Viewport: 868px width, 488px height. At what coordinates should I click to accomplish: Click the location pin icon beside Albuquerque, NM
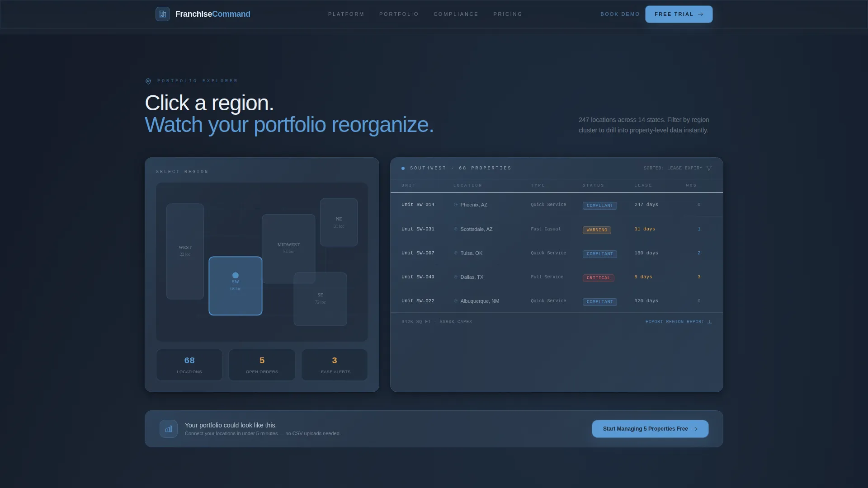(x=456, y=301)
